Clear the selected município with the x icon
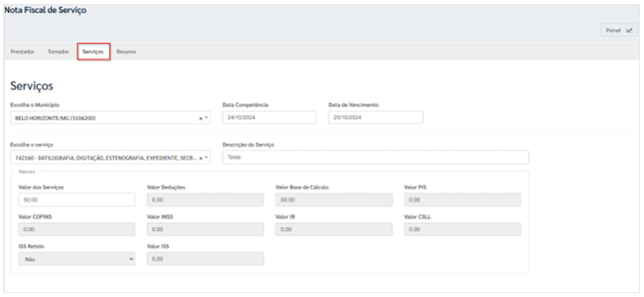Screen dimensions: 644x297 coord(201,118)
